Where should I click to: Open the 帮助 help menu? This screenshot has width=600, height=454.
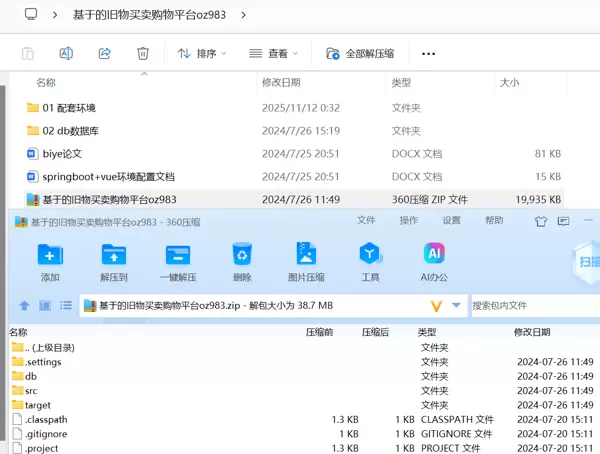495,220
